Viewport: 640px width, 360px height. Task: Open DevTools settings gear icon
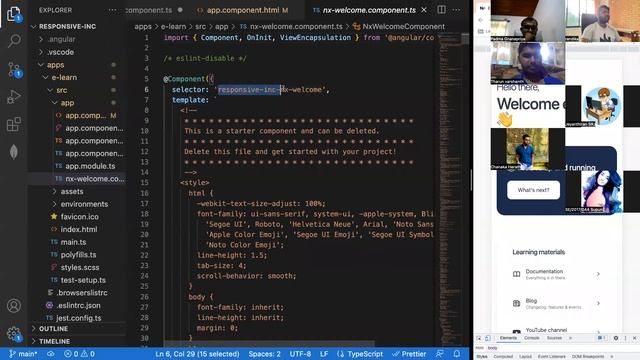616,338
